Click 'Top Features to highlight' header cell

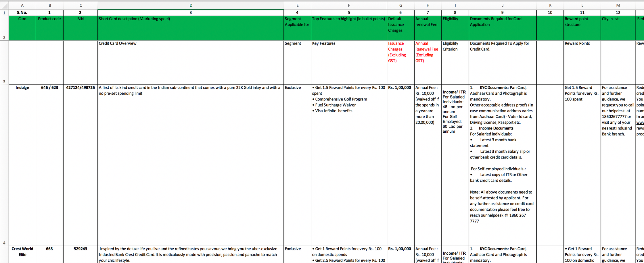click(x=349, y=28)
